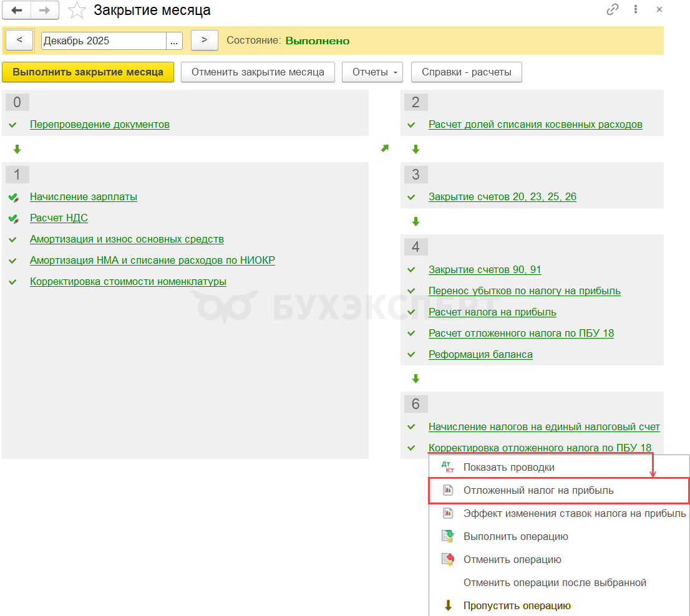Select Отменить операции после выбранной

pyautogui.click(x=554, y=582)
